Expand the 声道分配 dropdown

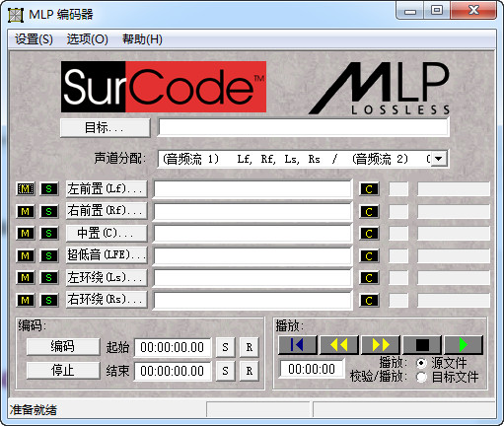[439, 159]
